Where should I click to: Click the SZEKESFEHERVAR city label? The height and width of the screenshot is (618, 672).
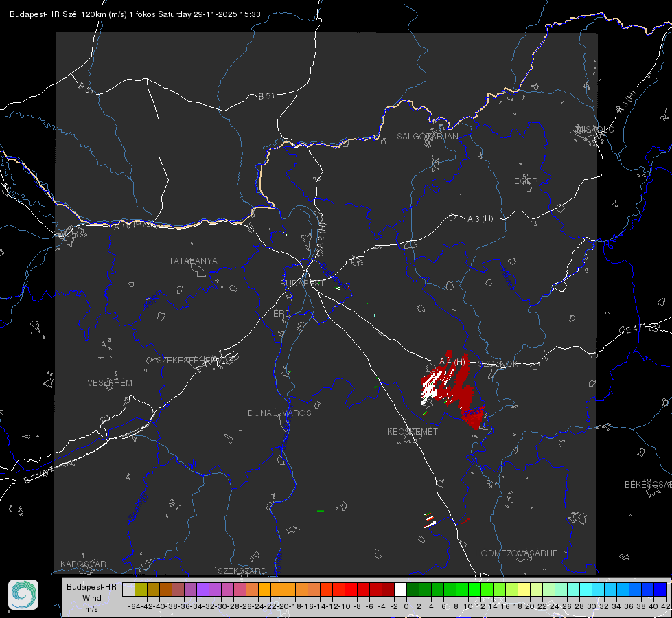197,360
